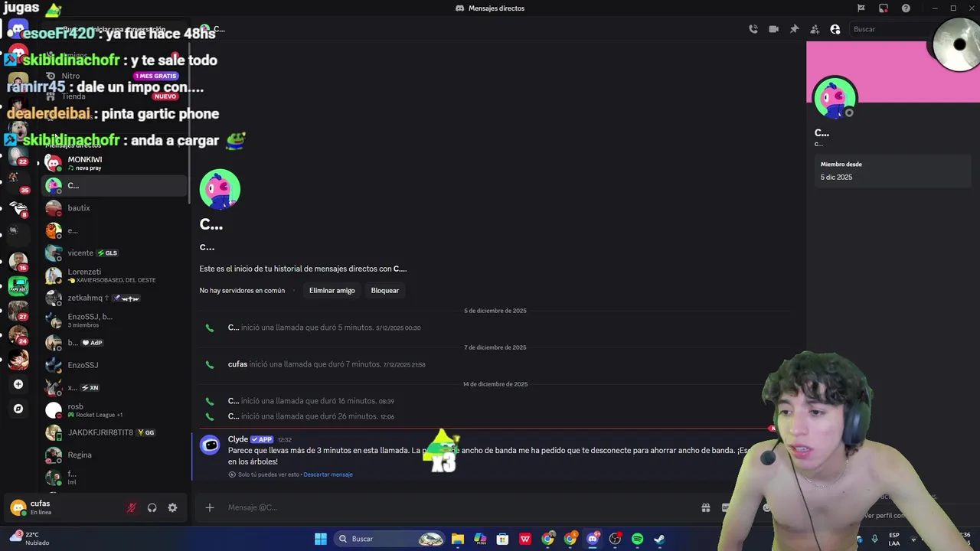Select the server icon with 27 badge
Screen dimensions: 980x551
tap(18, 311)
